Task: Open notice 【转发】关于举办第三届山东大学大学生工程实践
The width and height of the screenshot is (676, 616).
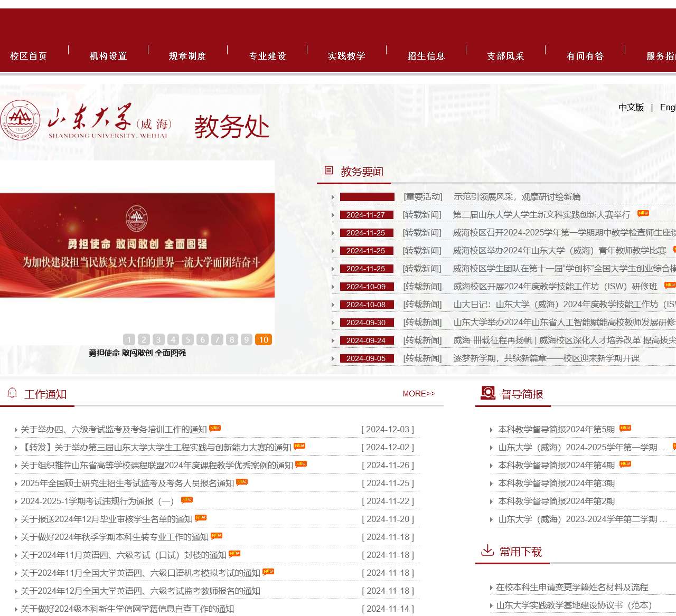Action: (x=156, y=447)
